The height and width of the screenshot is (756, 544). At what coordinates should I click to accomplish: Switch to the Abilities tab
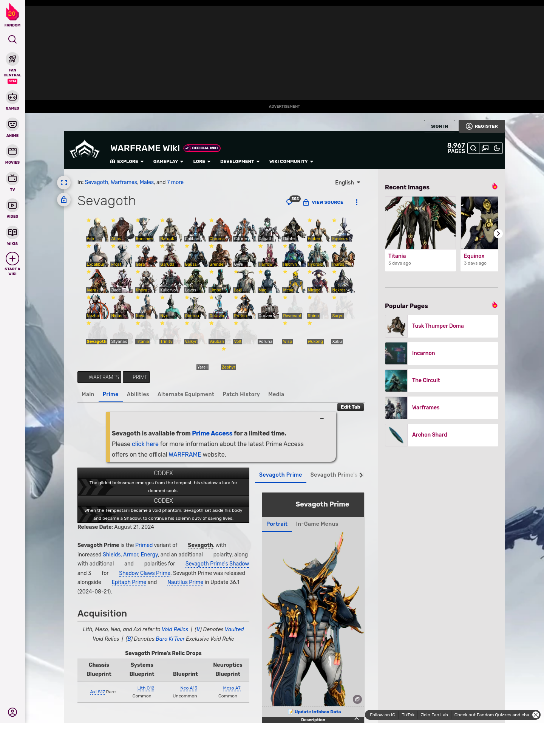(138, 394)
